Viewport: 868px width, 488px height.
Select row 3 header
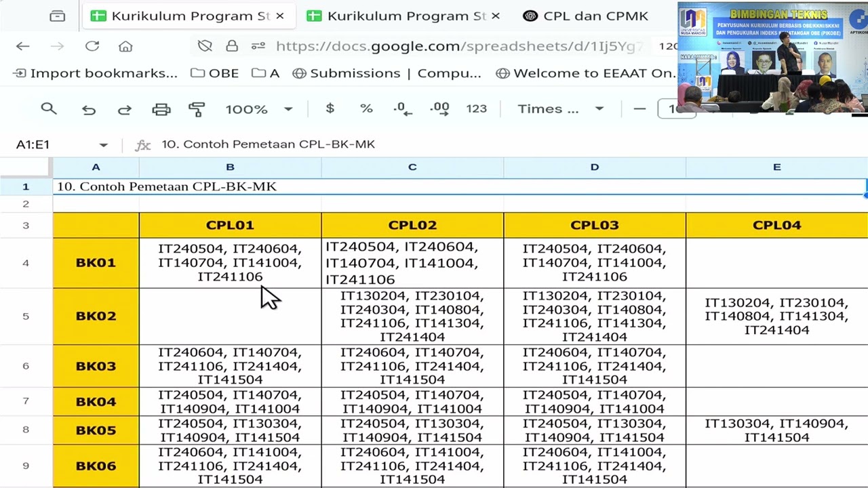(26, 225)
